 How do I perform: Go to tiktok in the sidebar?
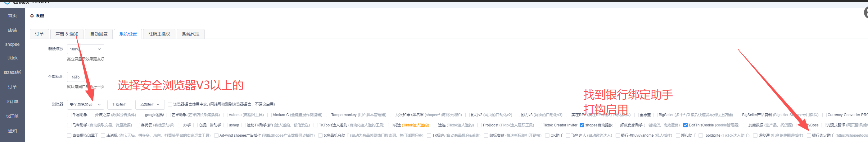12,58
